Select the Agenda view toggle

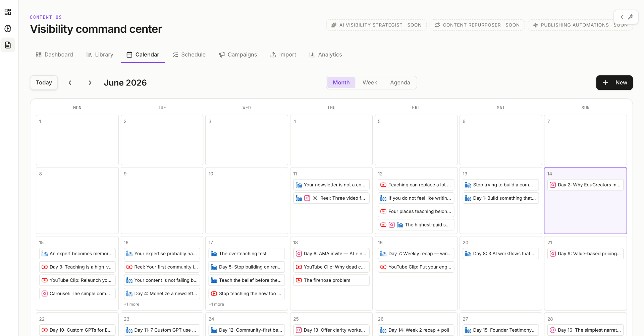[400, 83]
